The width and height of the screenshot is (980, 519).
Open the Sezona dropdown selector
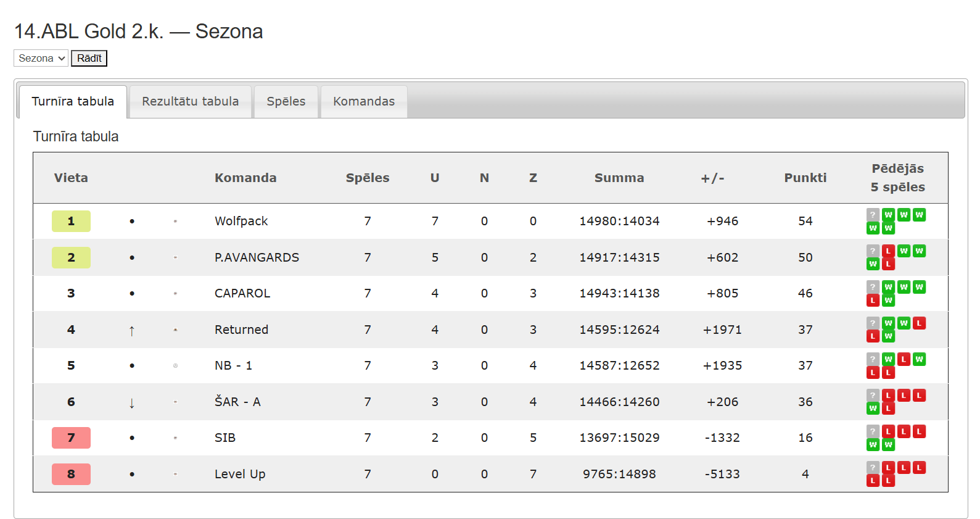point(41,58)
